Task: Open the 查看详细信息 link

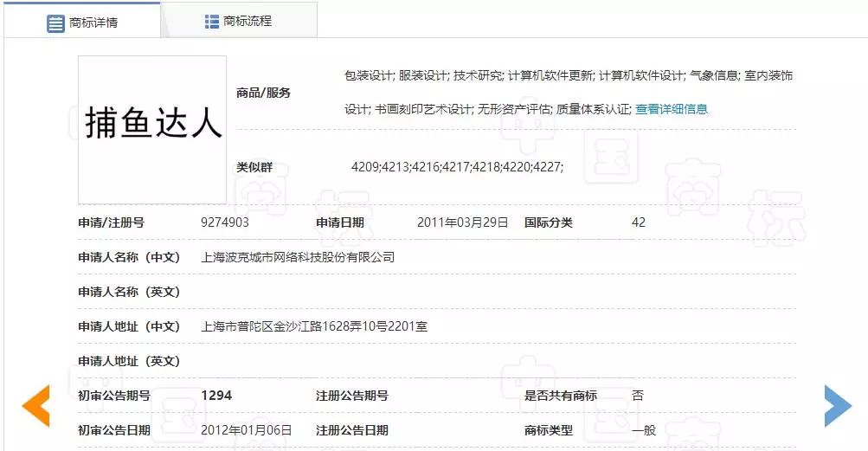Action: (672, 109)
